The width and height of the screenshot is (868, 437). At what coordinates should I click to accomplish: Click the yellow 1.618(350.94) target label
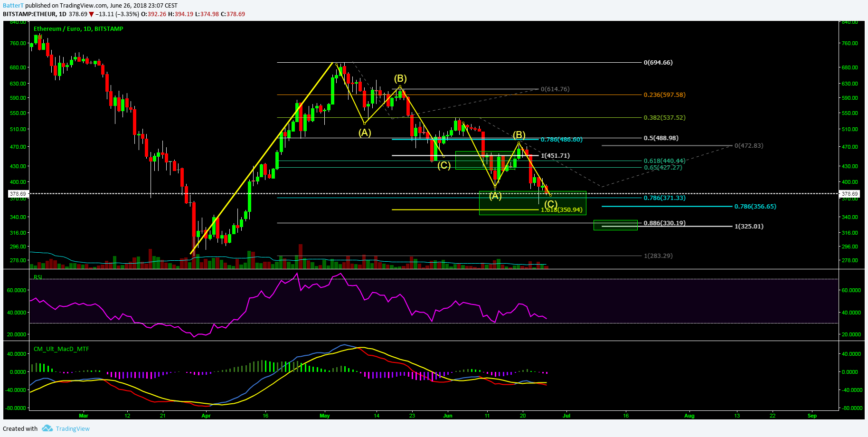pos(561,210)
